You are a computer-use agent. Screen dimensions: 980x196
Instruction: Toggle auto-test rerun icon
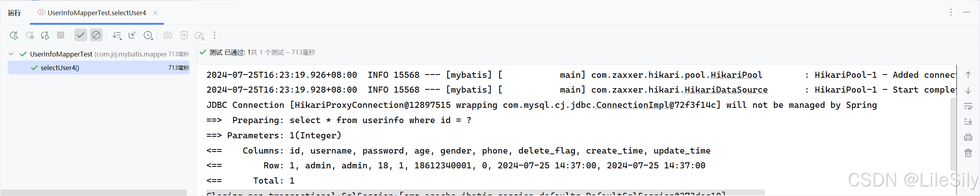45,35
